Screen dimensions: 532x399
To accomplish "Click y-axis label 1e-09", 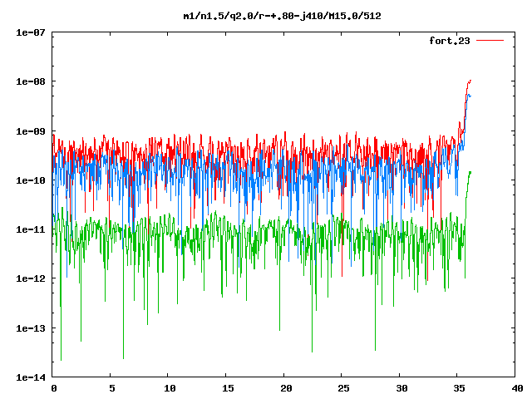I will coord(31,131).
